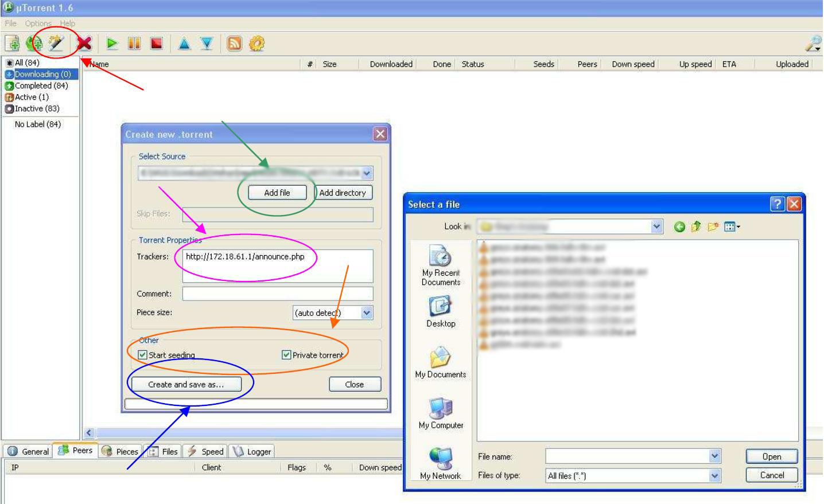Switch to the Pieces tab
The height and width of the screenshot is (504, 824).
pyautogui.click(x=120, y=451)
